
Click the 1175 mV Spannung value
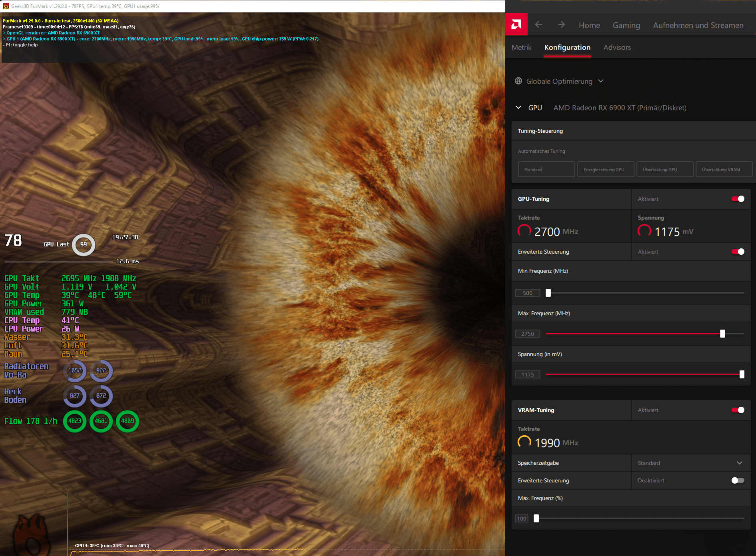click(x=674, y=232)
